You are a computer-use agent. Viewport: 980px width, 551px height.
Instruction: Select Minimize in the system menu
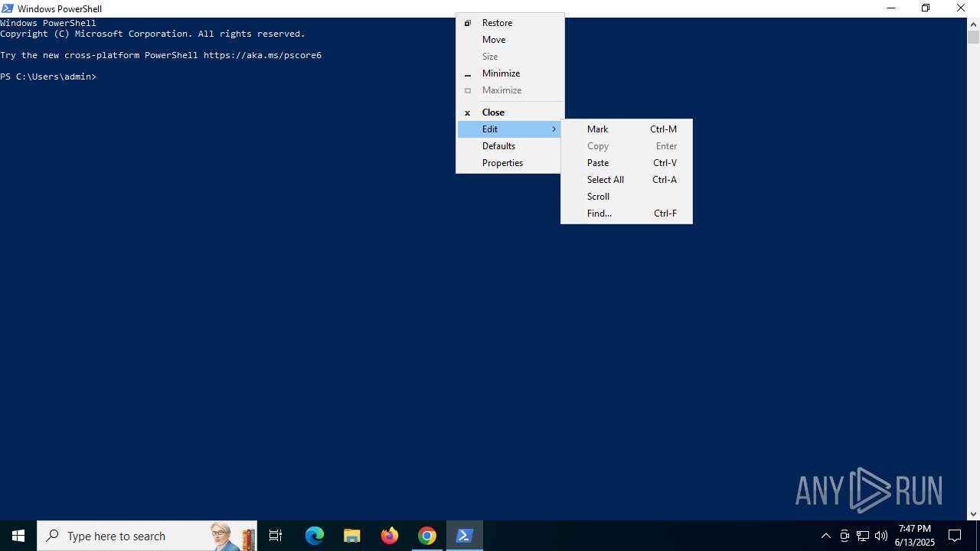510,73
